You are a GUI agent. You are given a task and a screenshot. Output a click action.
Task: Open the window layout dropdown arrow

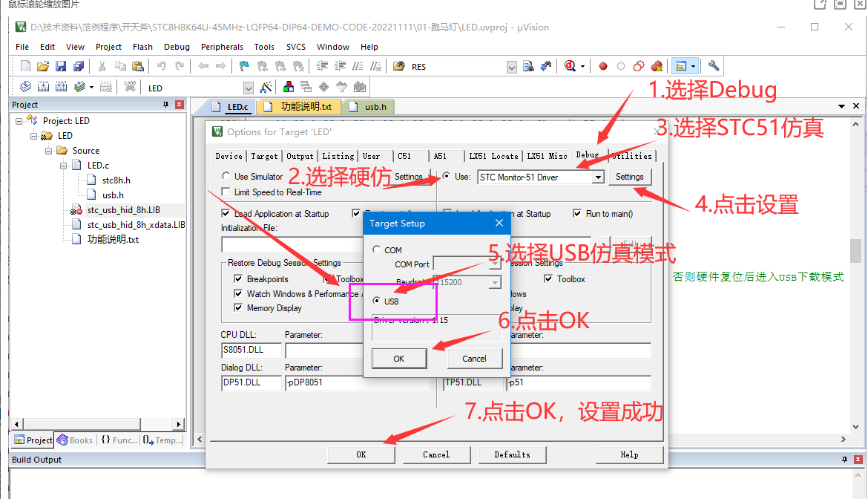(693, 67)
